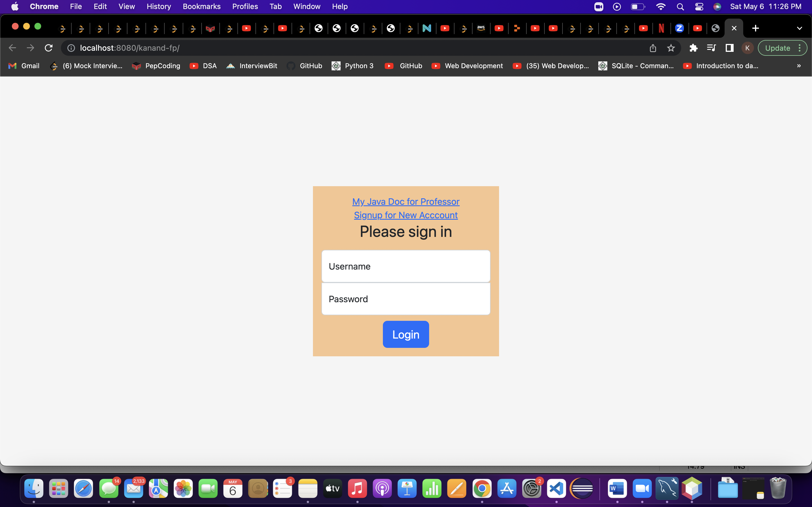
Task: Follow Signup for New Account link
Action: coord(406,215)
